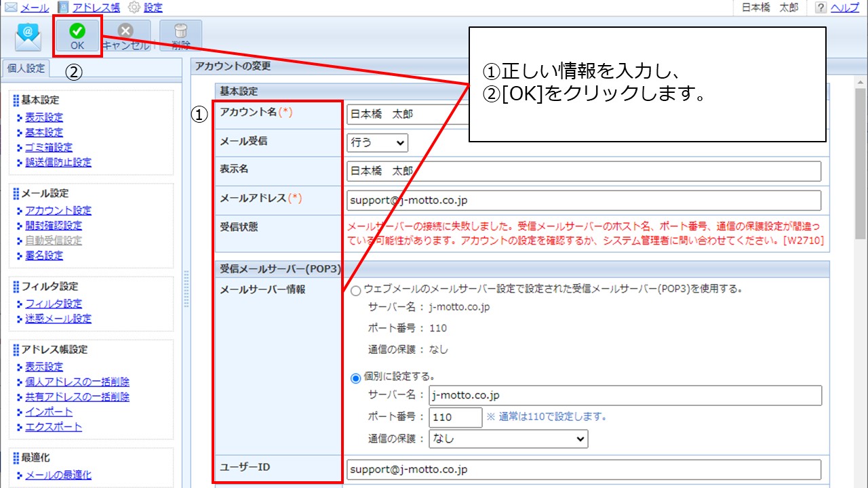Click the メールアドレス input field

584,200
